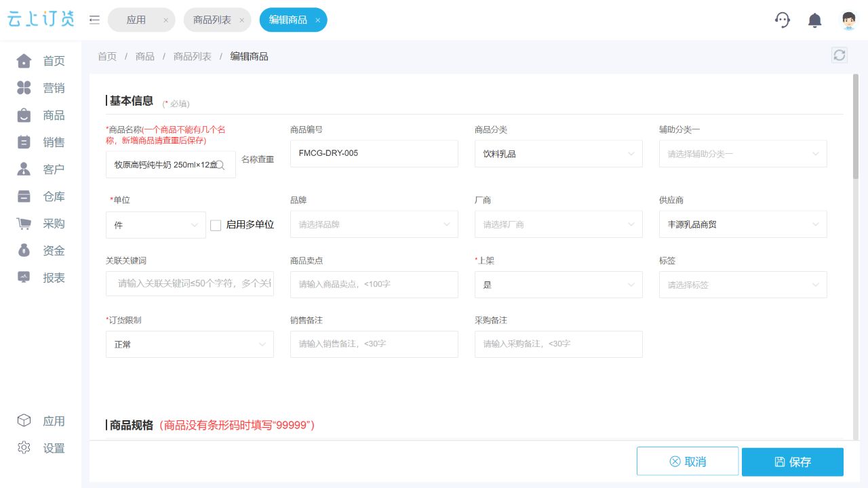Close the 编辑商品 tab with its x
868x488 pixels.
317,20
